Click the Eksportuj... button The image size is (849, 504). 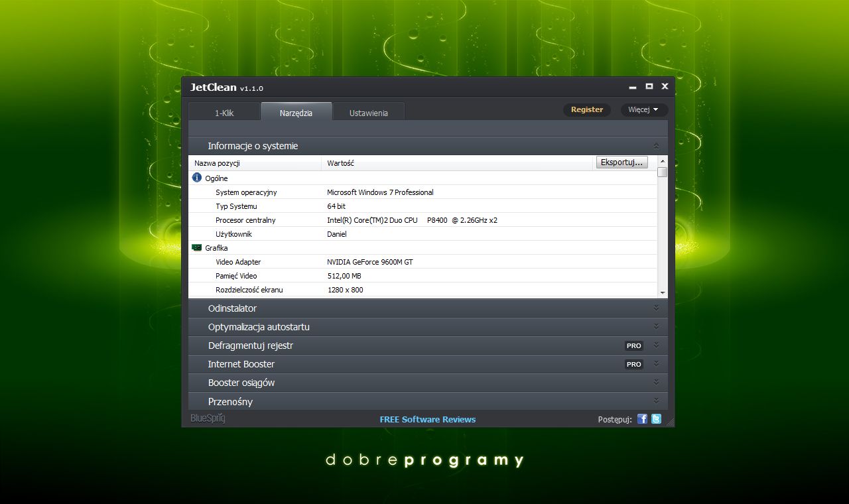[622, 162]
